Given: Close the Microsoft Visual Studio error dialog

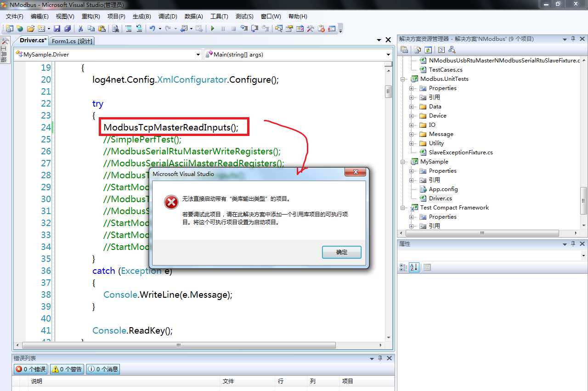Looking at the screenshot, I should (x=356, y=173).
